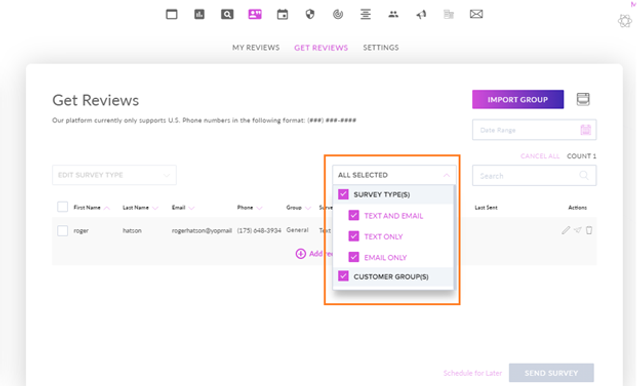Switch to the MY REVIEWS tab

pyautogui.click(x=256, y=48)
